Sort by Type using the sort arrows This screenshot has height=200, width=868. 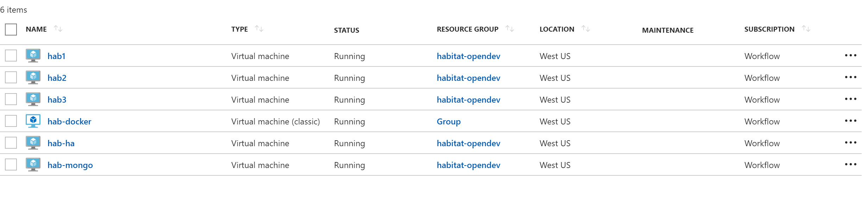pos(259,29)
